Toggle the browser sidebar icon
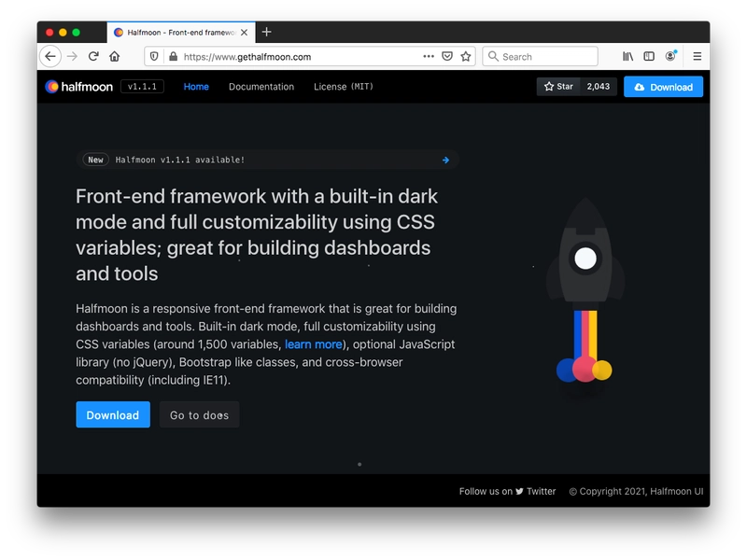The image size is (747, 560). click(649, 57)
